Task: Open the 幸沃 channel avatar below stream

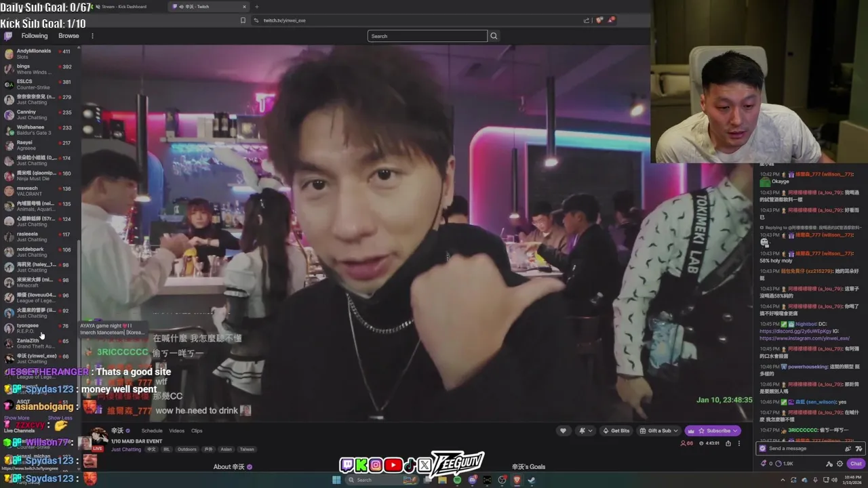Action: 100,436
